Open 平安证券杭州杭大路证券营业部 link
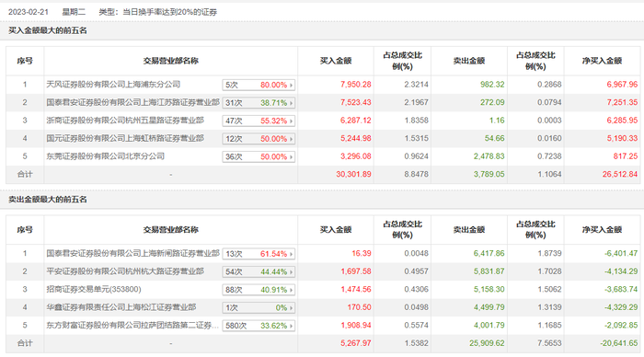The image size is (644, 357). tap(125, 271)
